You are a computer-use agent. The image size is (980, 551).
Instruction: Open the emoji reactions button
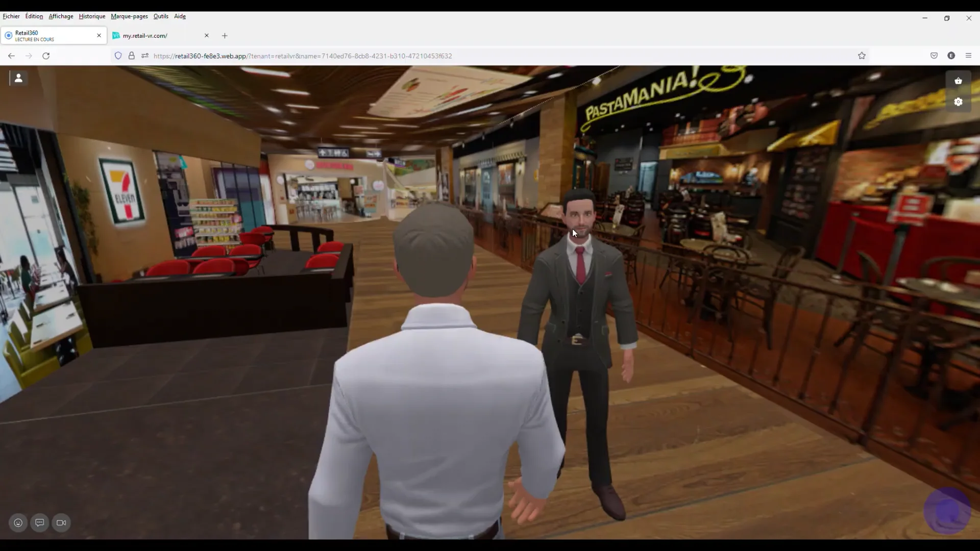[18, 522]
